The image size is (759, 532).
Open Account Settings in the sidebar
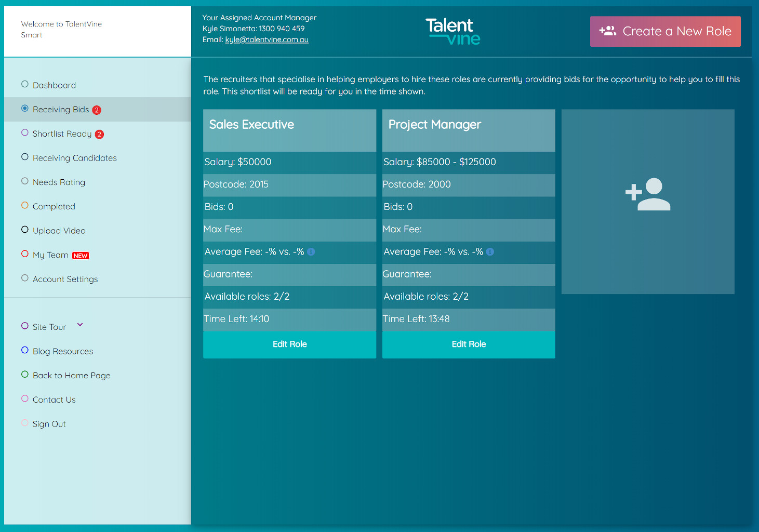tap(65, 279)
